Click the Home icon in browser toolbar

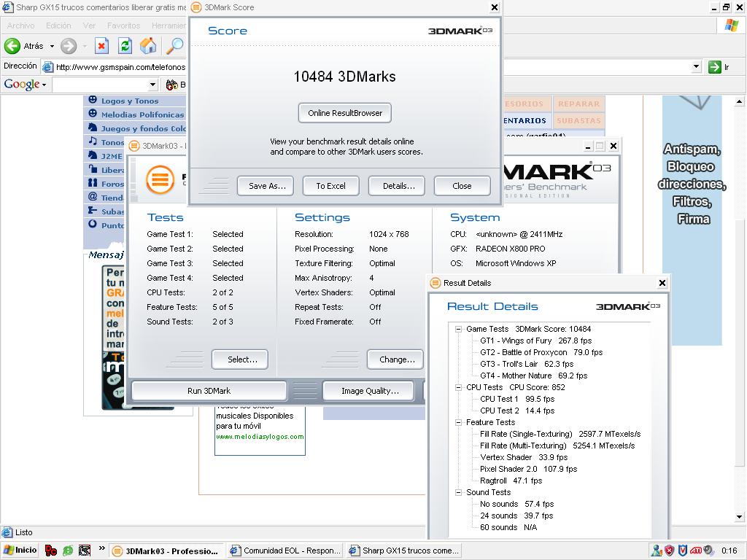pos(148,46)
